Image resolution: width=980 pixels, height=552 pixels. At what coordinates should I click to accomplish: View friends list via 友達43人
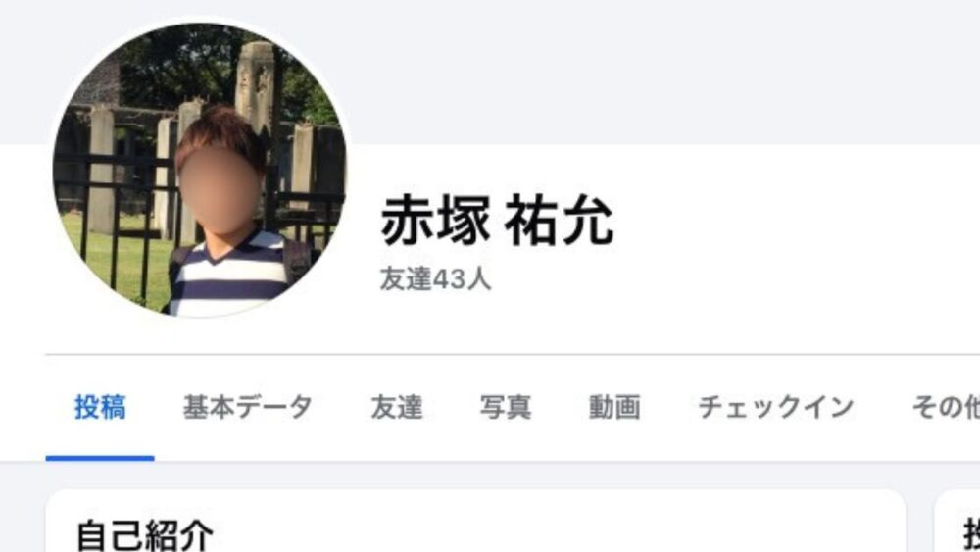436,278
